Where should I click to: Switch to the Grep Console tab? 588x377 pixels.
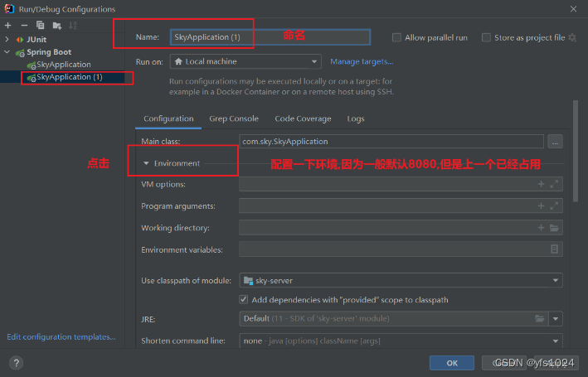pos(234,118)
